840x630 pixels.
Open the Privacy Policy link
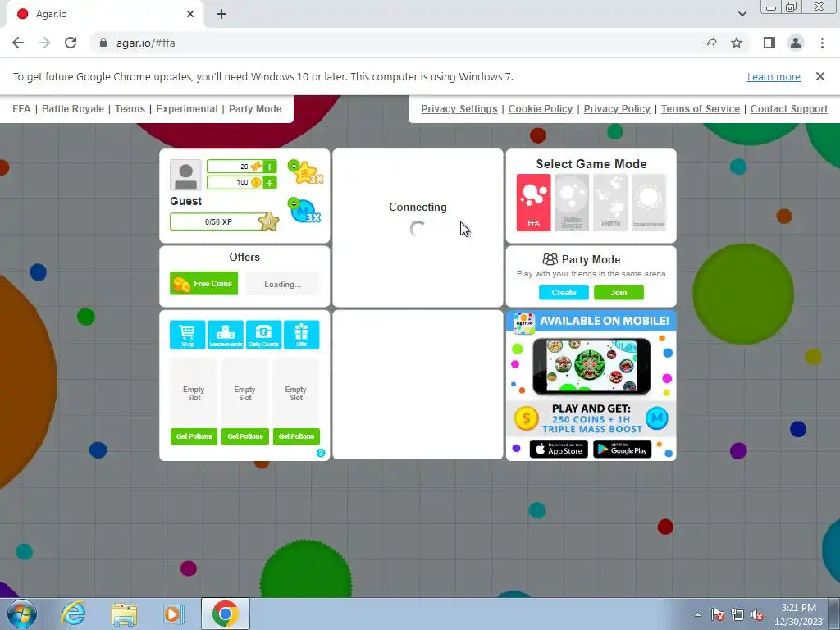617,109
